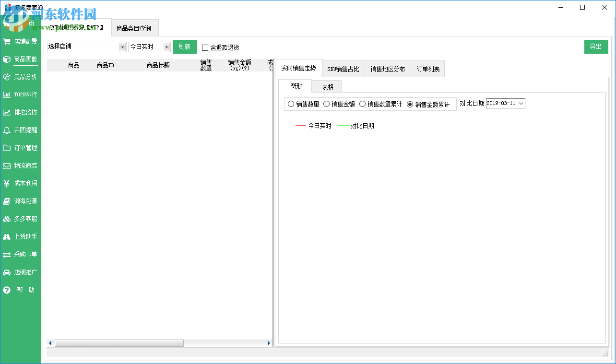This screenshot has width=616, height=364.
Task: Click the 开团提醒 bell icon
Action: click(x=7, y=130)
